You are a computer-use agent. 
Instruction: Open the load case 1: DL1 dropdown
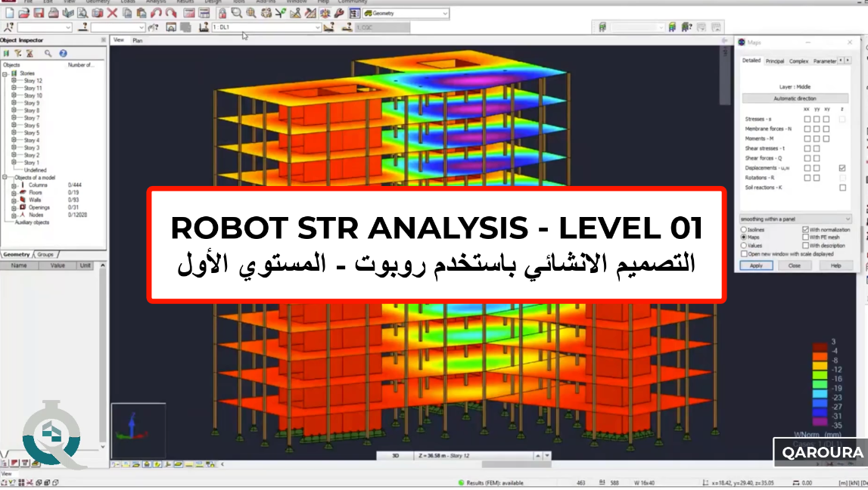[x=266, y=27]
